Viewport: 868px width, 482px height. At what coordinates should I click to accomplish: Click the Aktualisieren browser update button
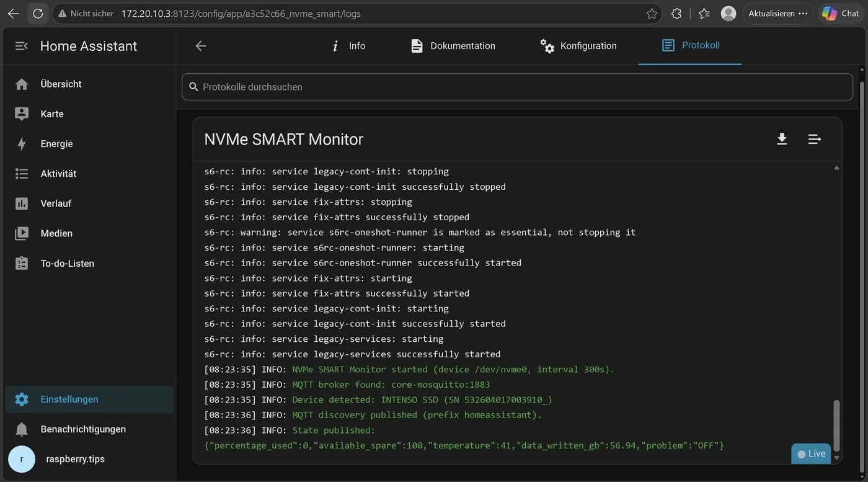point(778,13)
